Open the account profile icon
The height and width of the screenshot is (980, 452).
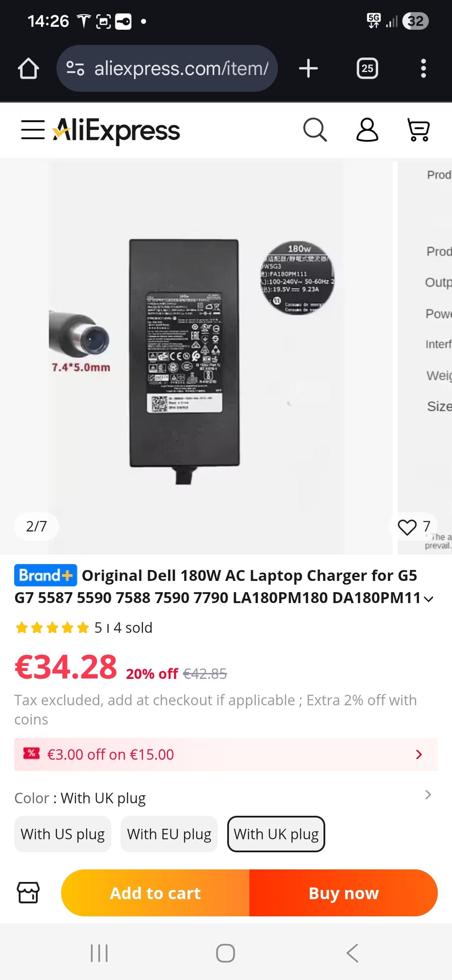[367, 130]
